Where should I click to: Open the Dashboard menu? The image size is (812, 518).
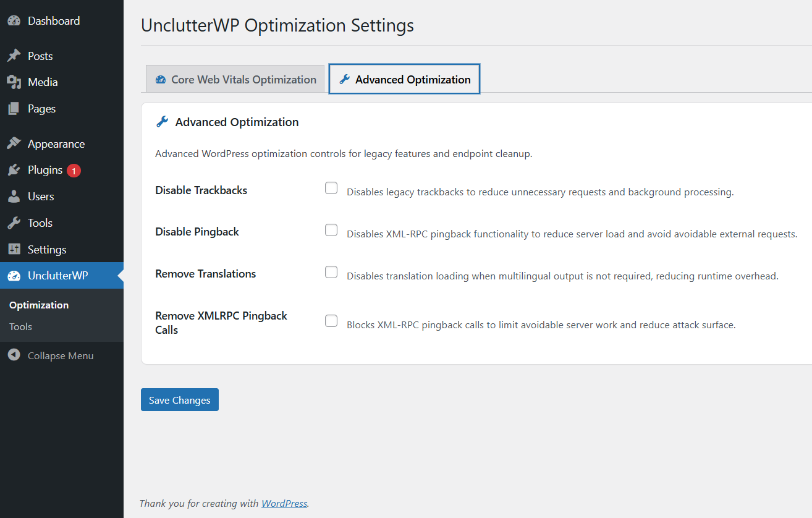pyautogui.click(x=62, y=20)
